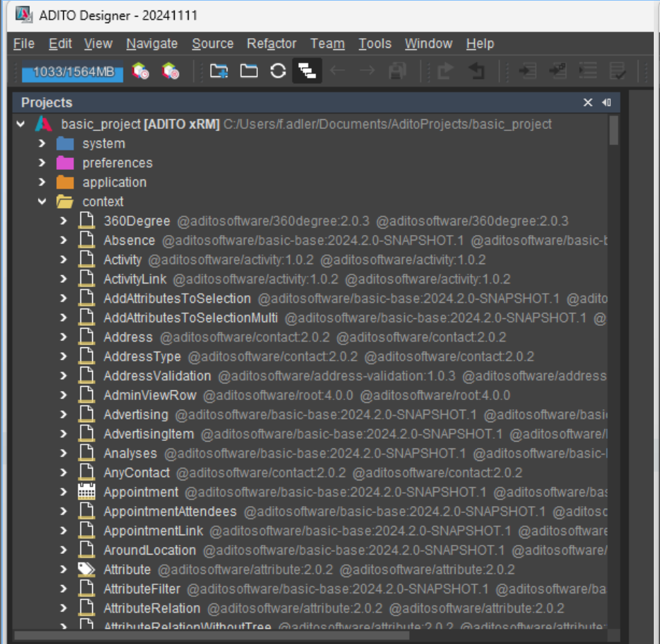Click the Refresh/Reload toolbar icon
This screenshot has height=644, width=660.
coord(277,71)
